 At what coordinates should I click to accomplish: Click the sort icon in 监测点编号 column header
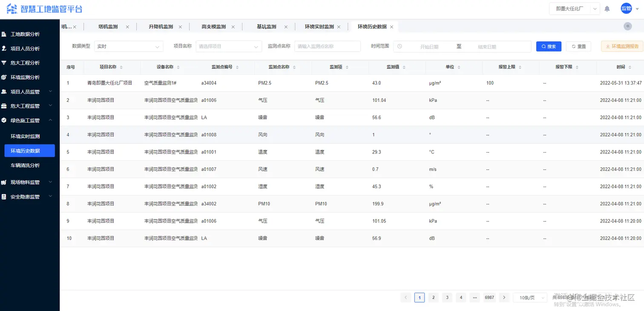point(237,67)
